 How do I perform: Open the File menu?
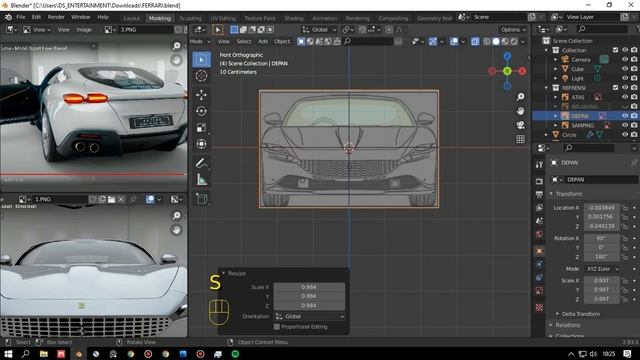20,17
